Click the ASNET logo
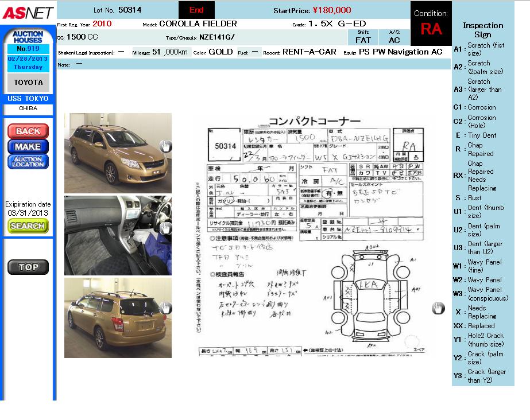The width and height of the screenshot is (530, 420). pos(28,13)
